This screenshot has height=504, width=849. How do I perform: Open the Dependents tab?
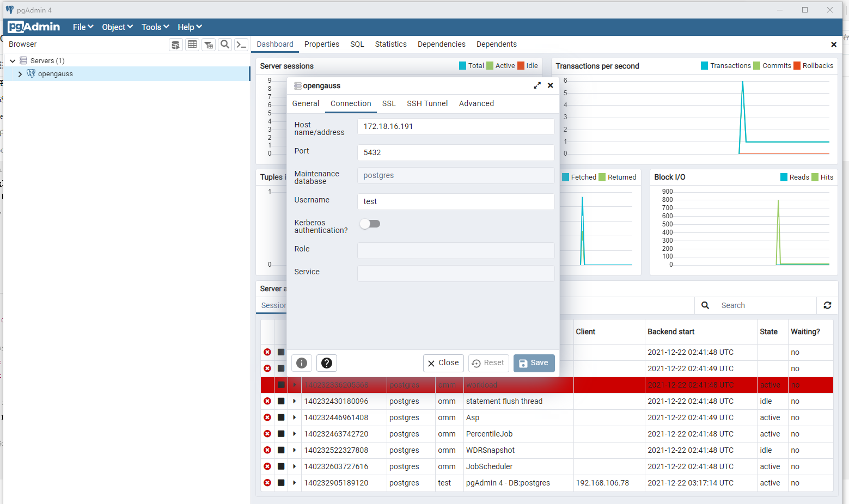coord(497,44)
